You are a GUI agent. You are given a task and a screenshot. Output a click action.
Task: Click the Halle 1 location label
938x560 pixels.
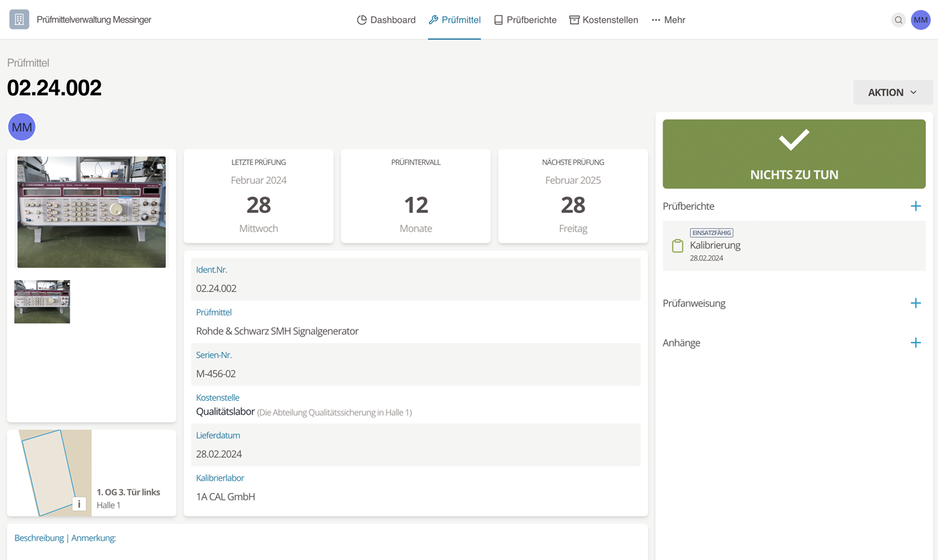click(109, 505)
